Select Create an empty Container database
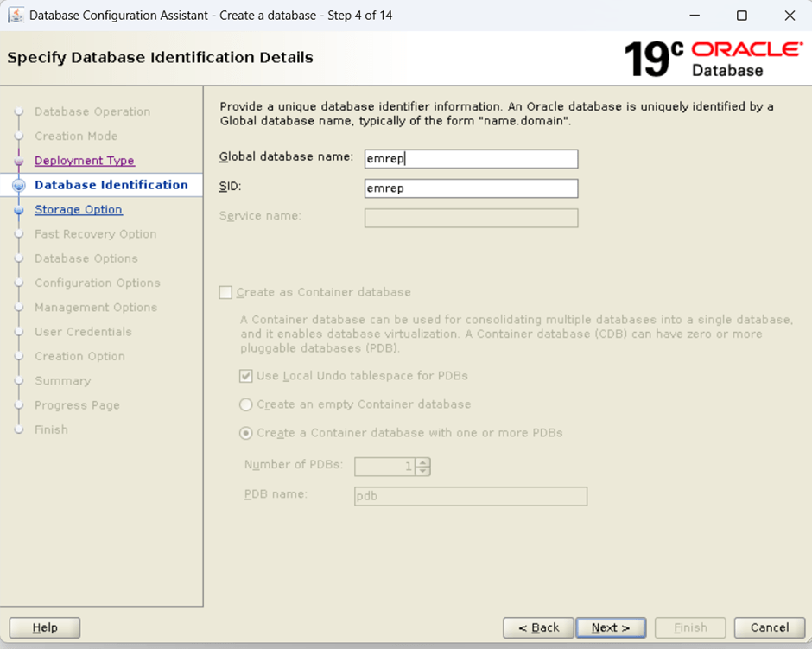 point(246,404)
